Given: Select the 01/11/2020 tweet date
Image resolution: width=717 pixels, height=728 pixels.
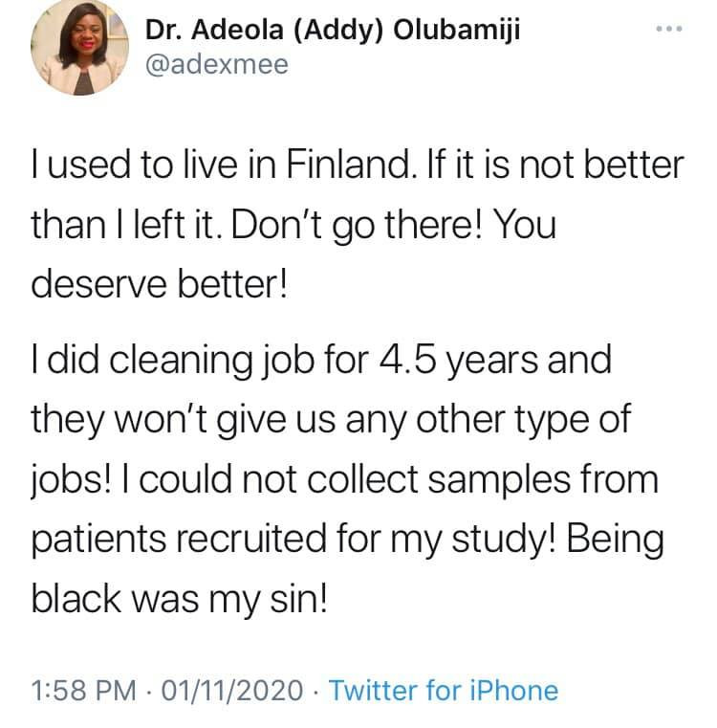Looking at the screenshot, I should click(232, 690).
